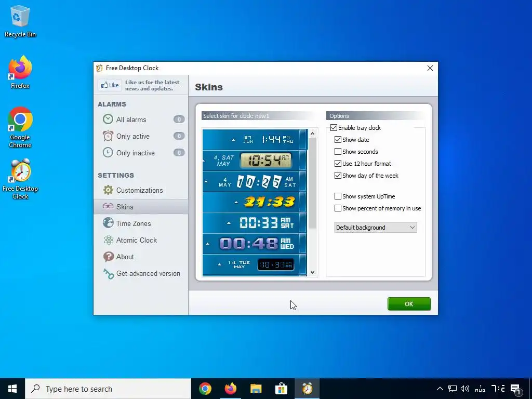Select the yellow 21:33 skin

pyautogui.click(x=255, y=202)
